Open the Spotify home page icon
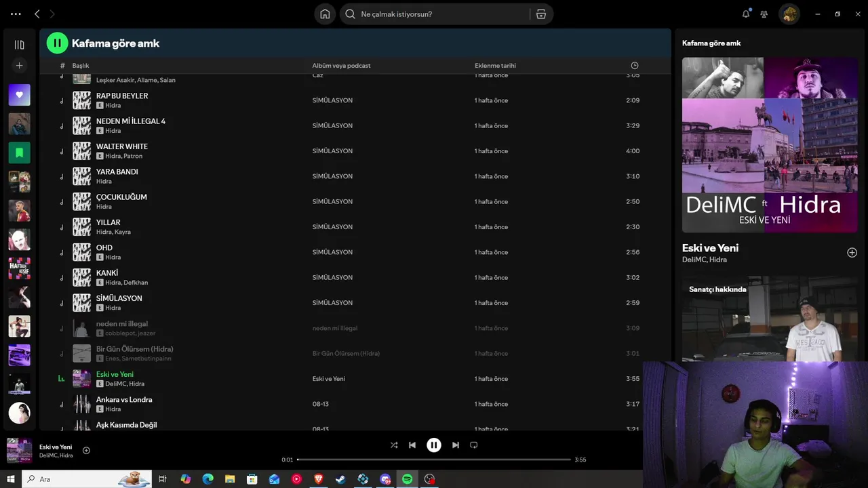Image resolution: width=868 pixels, height=488 pixels. [x=325, y=14]
